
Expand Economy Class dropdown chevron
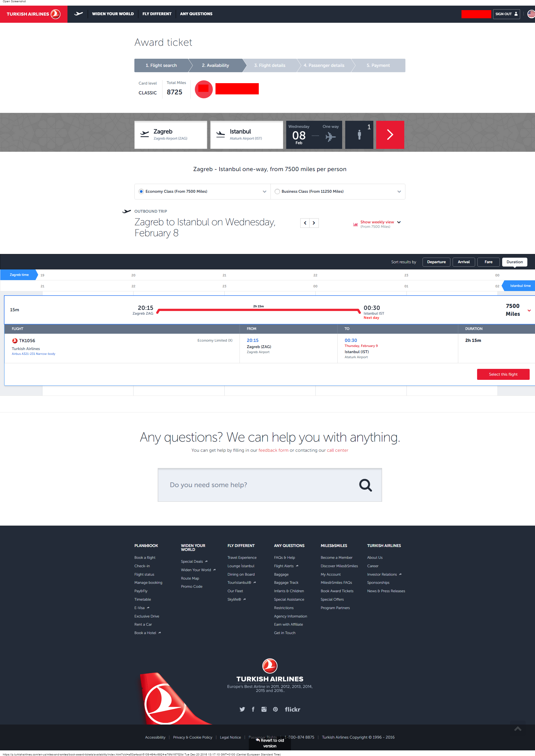tap(265, 192)
